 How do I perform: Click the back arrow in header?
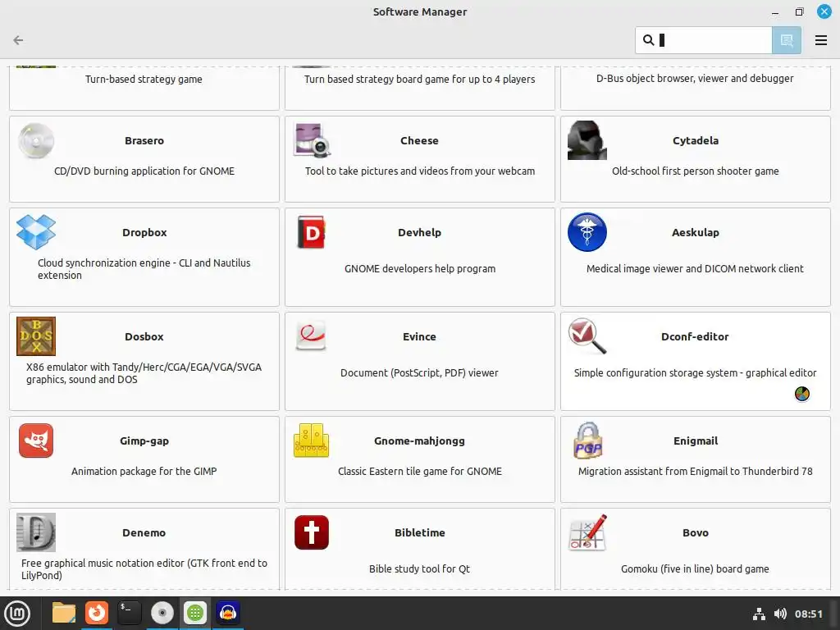[18, 40]
